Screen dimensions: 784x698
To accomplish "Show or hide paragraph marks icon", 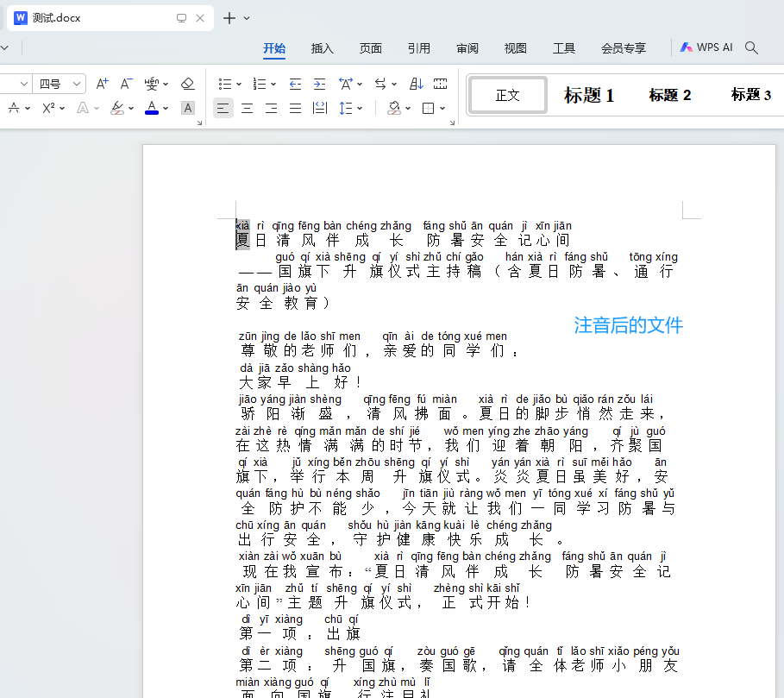I will tap(441, 84).
